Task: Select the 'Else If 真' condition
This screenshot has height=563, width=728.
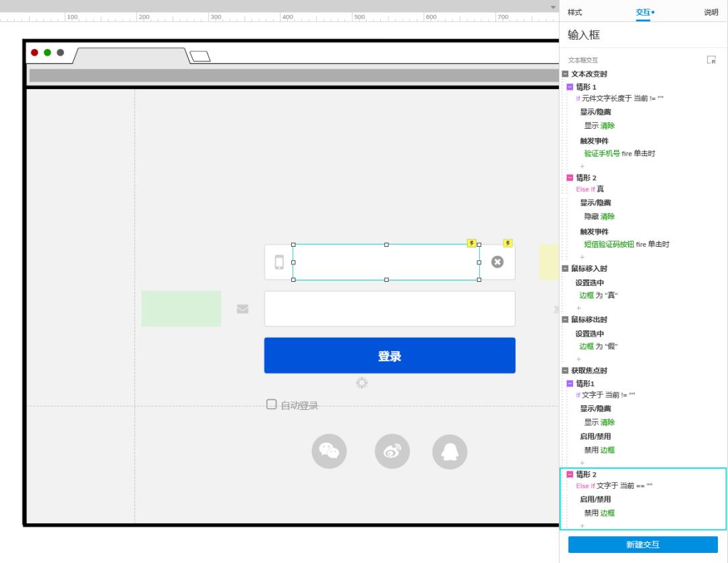Action: click(x=590, y=189)
